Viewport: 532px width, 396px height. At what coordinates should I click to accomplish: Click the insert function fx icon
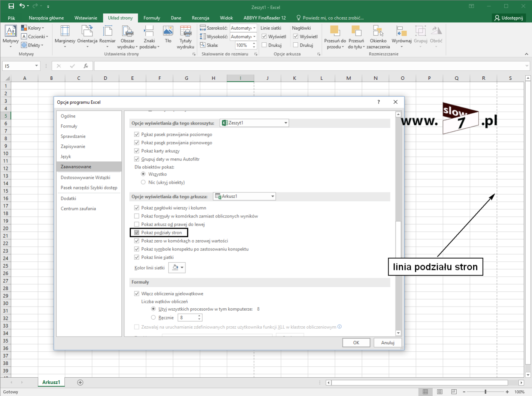pyautogui.click(x=86, y=66)
